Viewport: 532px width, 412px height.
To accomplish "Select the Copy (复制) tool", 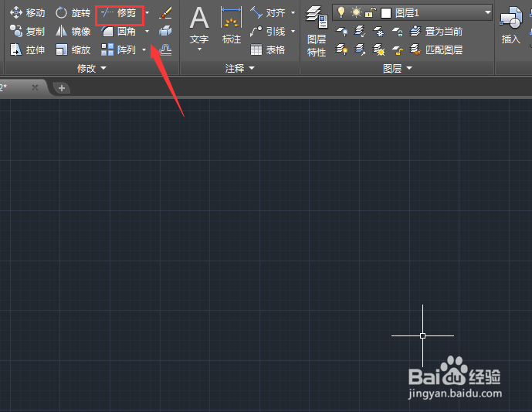I will (27, 31).
